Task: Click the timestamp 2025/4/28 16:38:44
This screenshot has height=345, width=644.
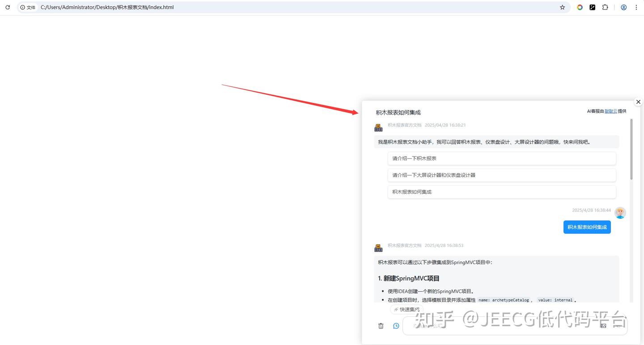Action: click(591, 210)
